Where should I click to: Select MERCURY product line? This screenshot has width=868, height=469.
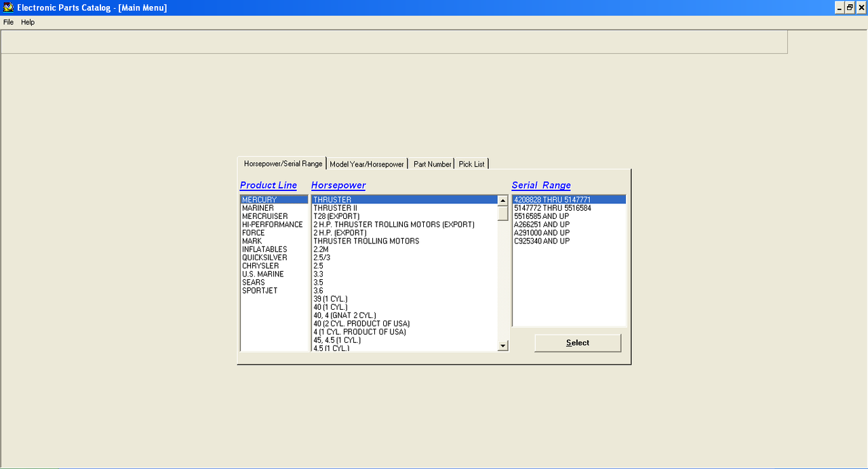coord(274,200)
